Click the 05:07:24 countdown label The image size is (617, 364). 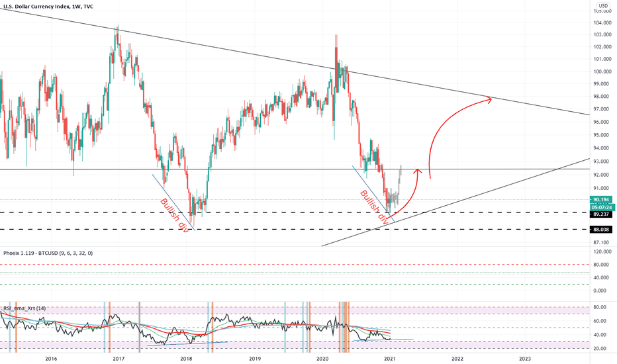pyautogui.click(x=602, y=207)
